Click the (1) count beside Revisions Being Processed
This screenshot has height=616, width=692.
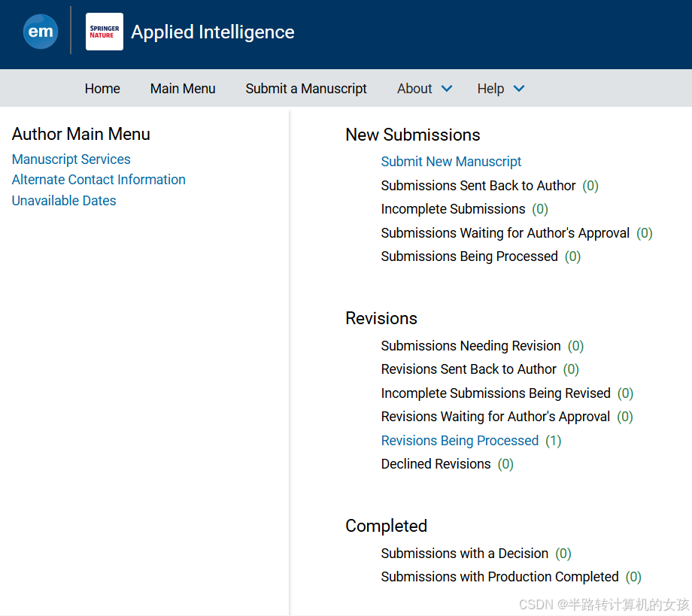coord(553,441)
